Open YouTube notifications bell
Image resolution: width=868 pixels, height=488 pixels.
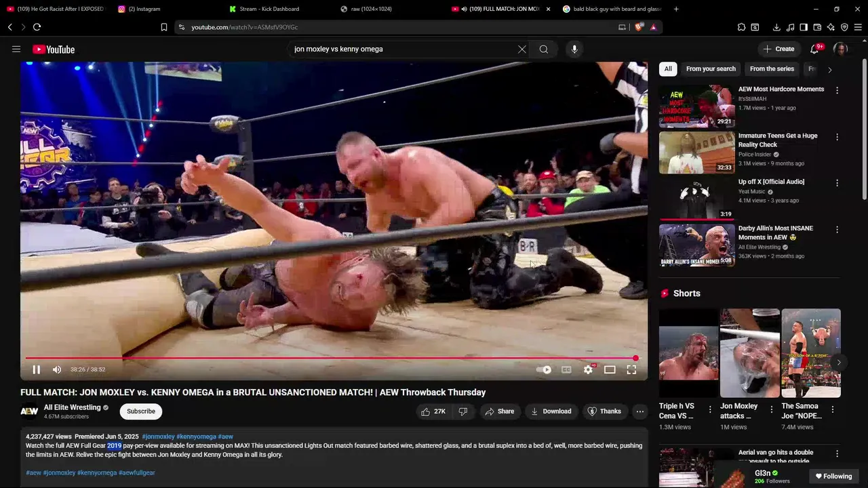pos(815,49)
